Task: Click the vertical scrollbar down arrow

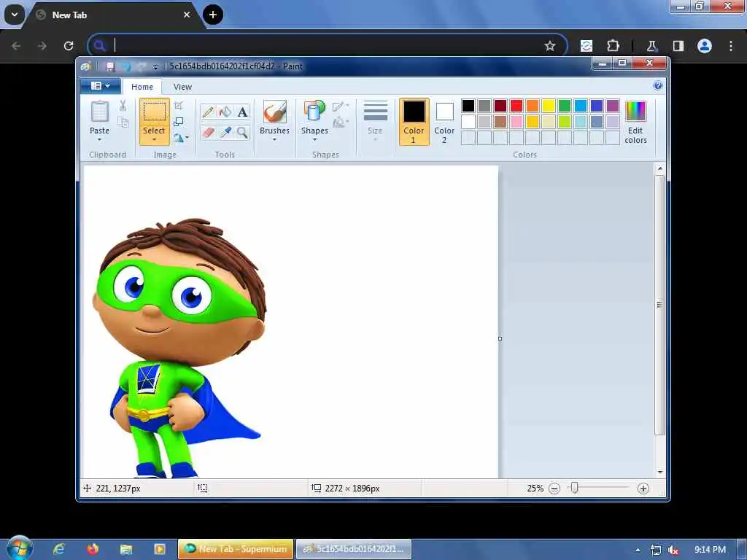Action: coord(659,472)
